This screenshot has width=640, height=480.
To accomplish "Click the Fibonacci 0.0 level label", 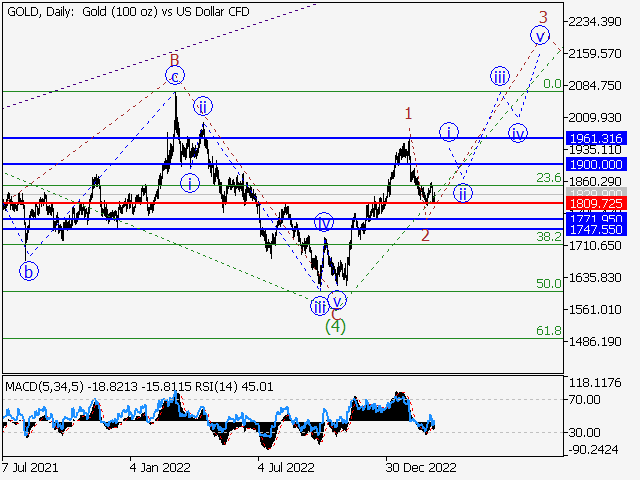I will (x=552, y=84).
